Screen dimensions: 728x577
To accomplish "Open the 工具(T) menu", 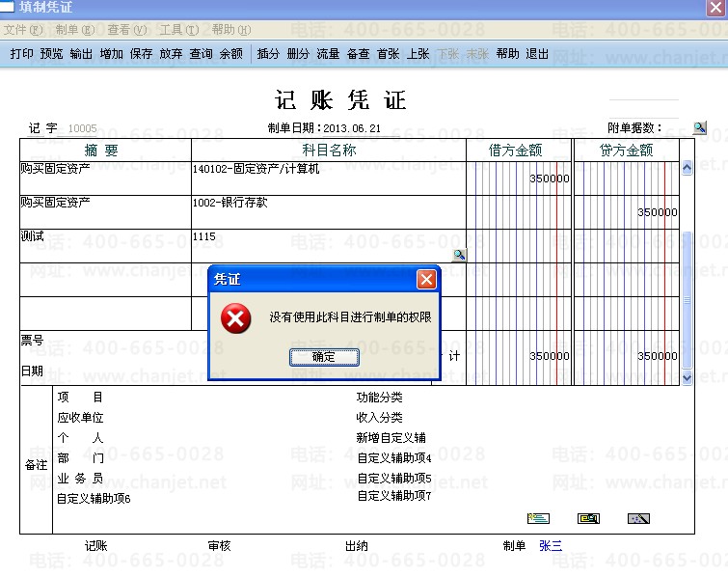I will click(x=179, y=30).
